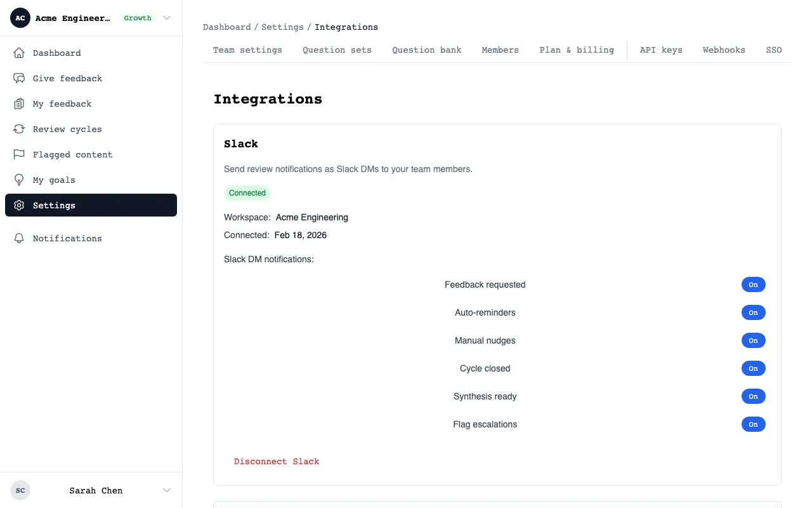
Task: Click the Give feedback speech bubble icon
Action: tap(20, 78)
